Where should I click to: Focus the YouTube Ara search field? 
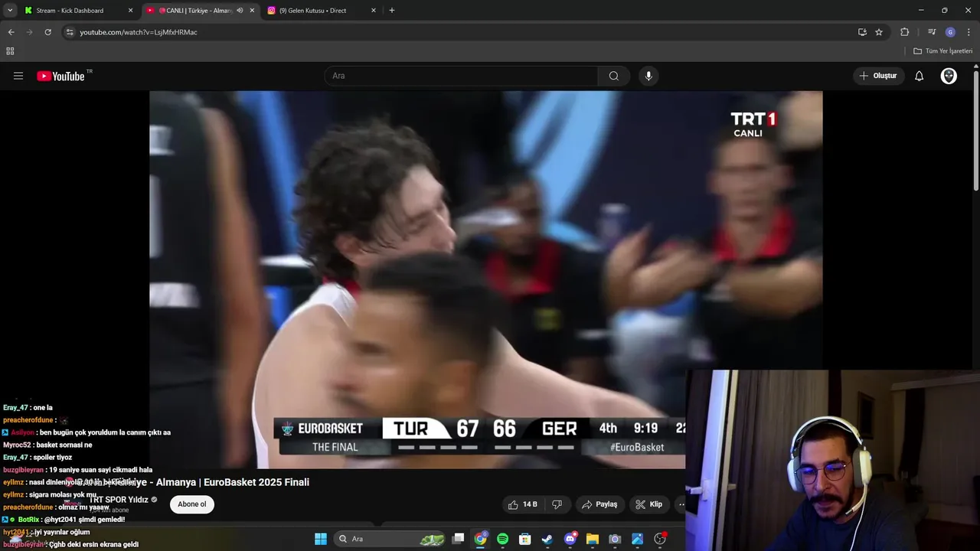click(x=462, y=76)
